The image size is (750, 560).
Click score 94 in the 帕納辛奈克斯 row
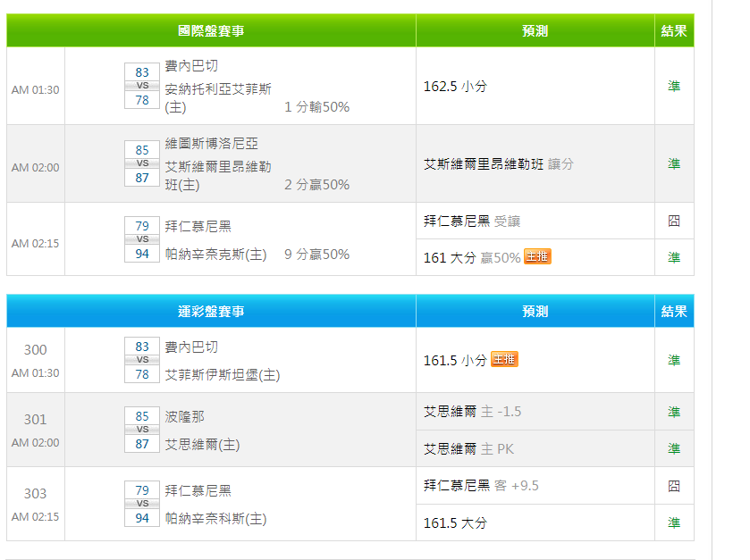pyautogui.click(x=142, y=254)
